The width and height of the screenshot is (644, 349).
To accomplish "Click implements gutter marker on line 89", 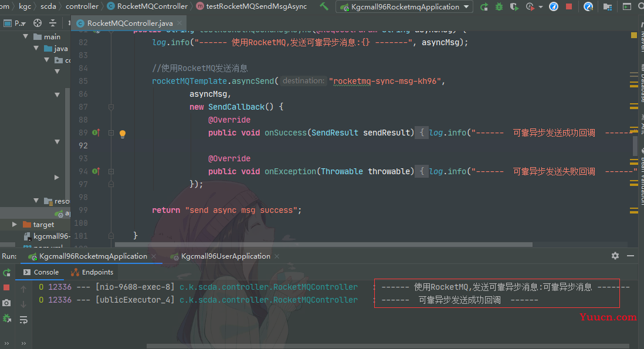I will (96, 133).
